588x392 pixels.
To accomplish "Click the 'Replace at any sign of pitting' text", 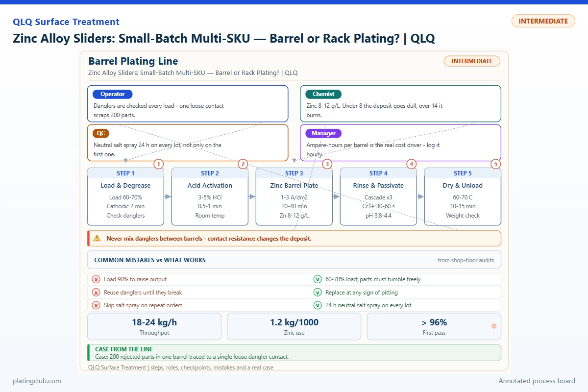I will (362, 293).
